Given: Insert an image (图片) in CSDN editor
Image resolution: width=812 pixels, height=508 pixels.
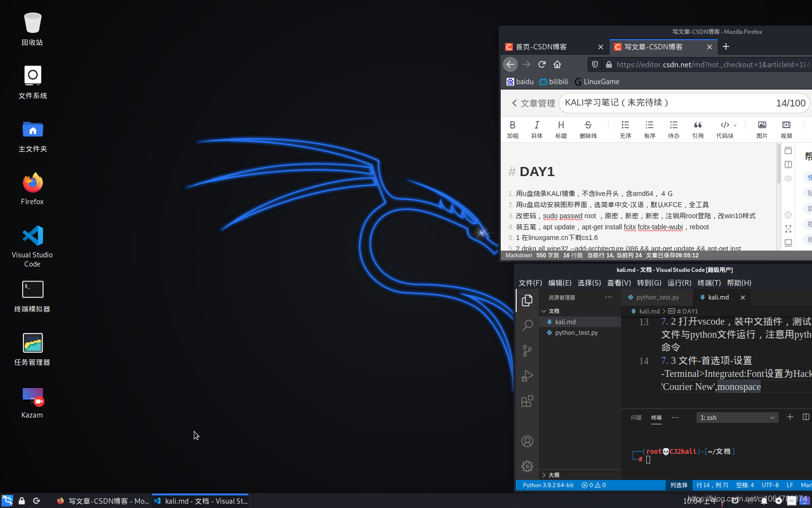Looking at the screenshot, I should (x=762, y=129).
